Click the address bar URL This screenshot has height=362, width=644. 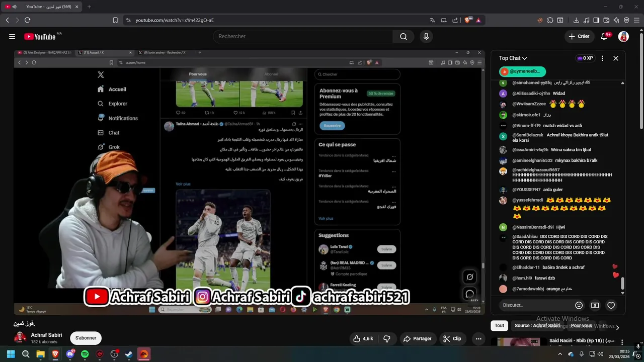[x=175, y=20]
